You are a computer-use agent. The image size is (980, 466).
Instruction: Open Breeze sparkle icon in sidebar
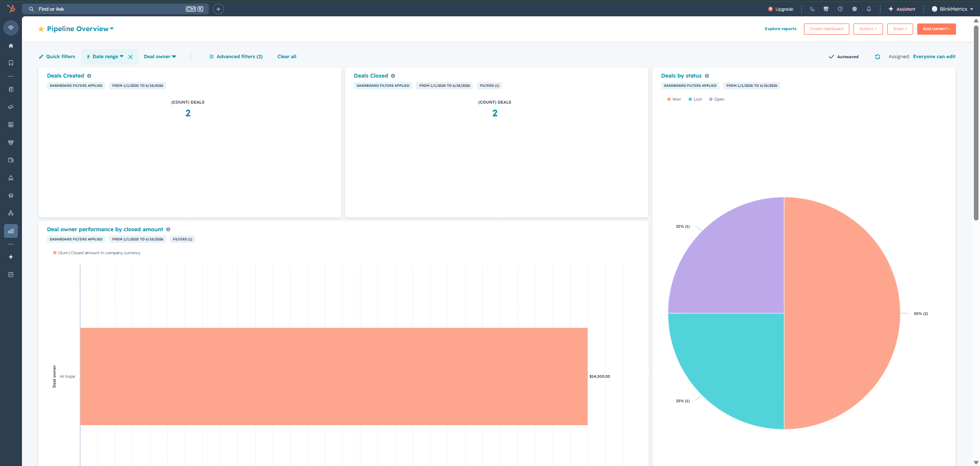tap(11, 257)
